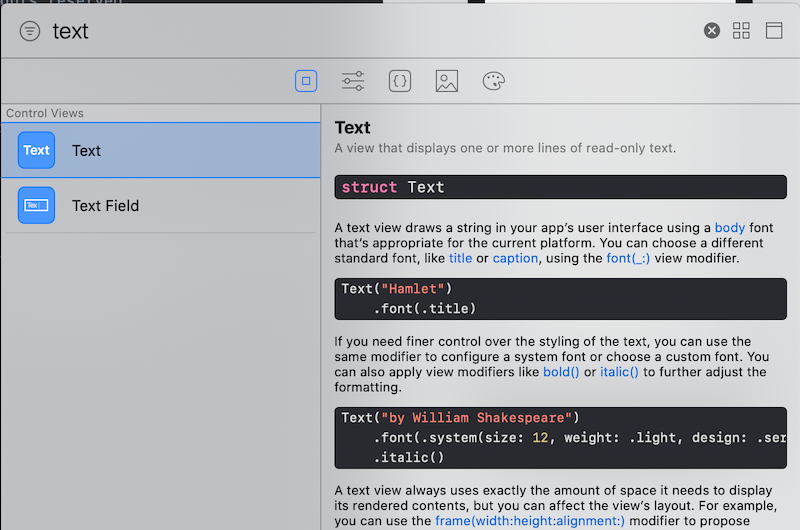
Task: Open the body font documentation link
Action: click(730, 228)
